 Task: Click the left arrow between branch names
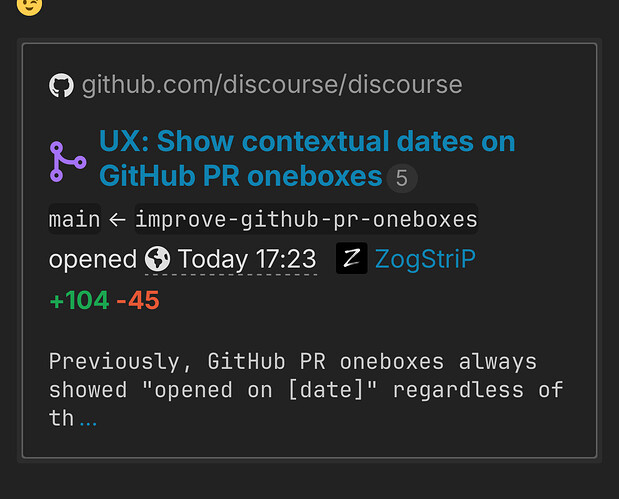(117, 219)
